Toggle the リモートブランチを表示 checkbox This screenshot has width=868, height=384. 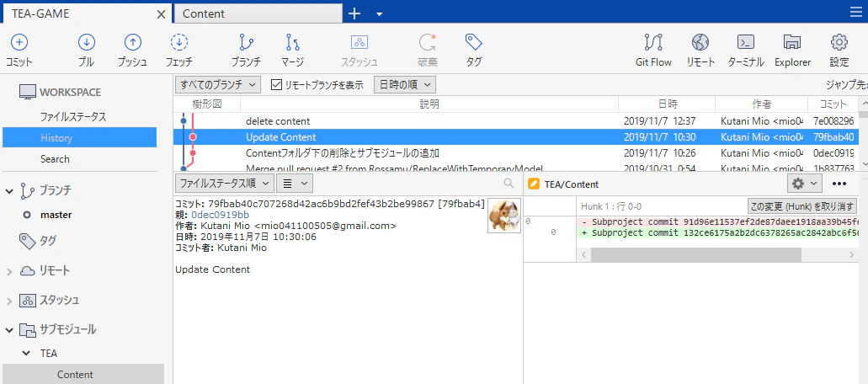277,85
